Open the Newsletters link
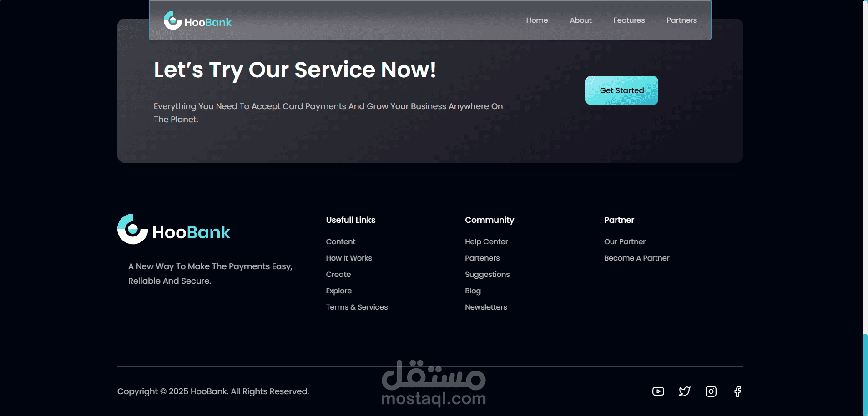This screenshot has height=416, width=868. 486,307
